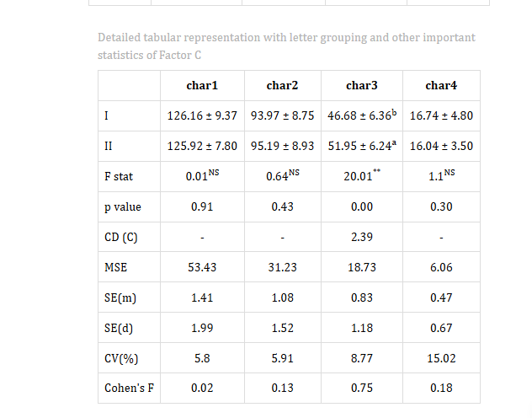This screenshot has width=532, height=418.
Task: Click the CD (C) row label
Action: (x=120, y=237)
